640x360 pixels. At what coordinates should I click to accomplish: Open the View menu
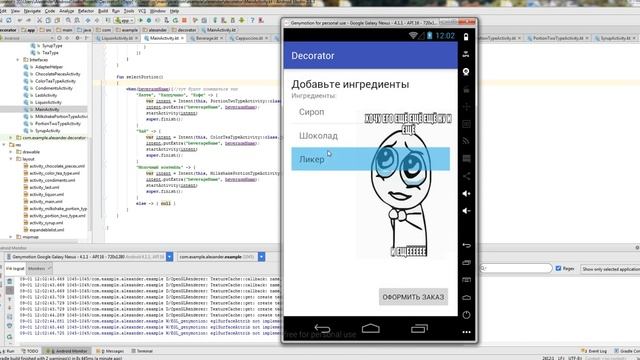point(15,11)
